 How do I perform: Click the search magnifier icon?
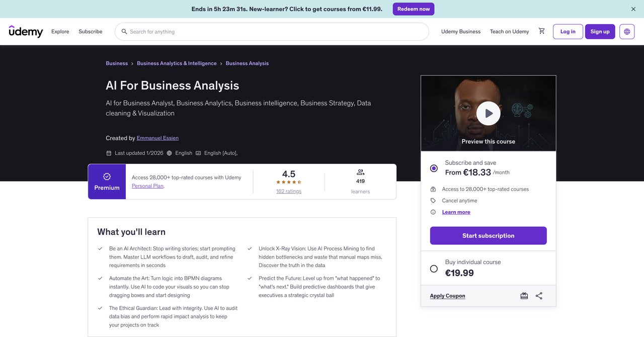point(124,32)
